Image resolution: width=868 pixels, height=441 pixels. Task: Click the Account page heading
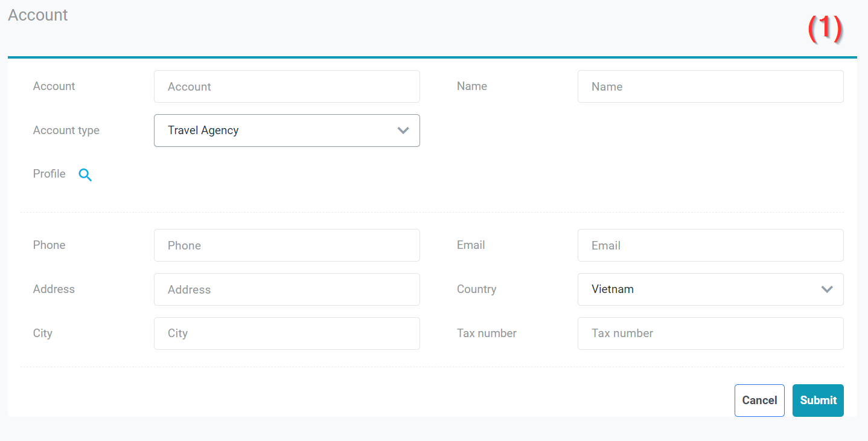38,15
